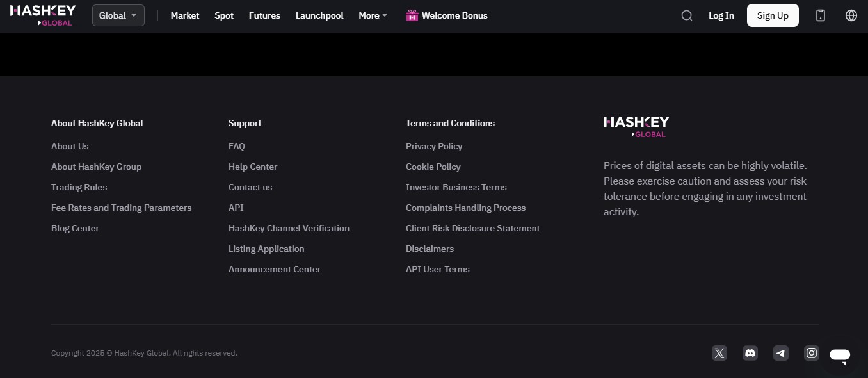Image resolution: width=868 pixels, height=378 pixels.
Task: Open HashKey Channel Verification
Action: 289,228
